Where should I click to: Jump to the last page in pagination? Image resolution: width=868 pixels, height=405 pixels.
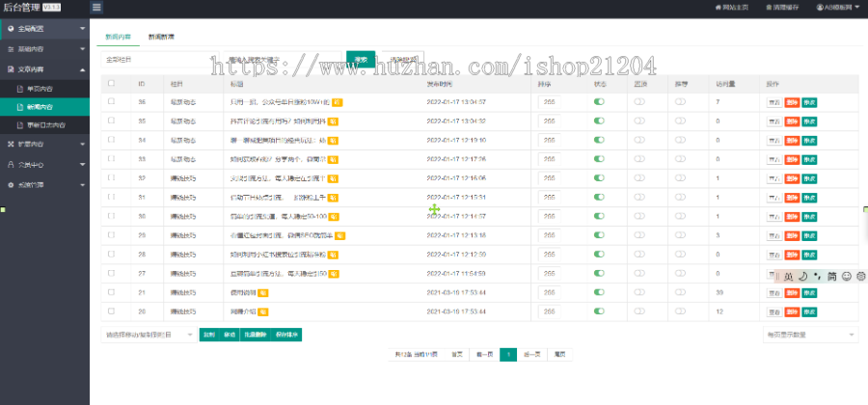(x=559, y=355)
